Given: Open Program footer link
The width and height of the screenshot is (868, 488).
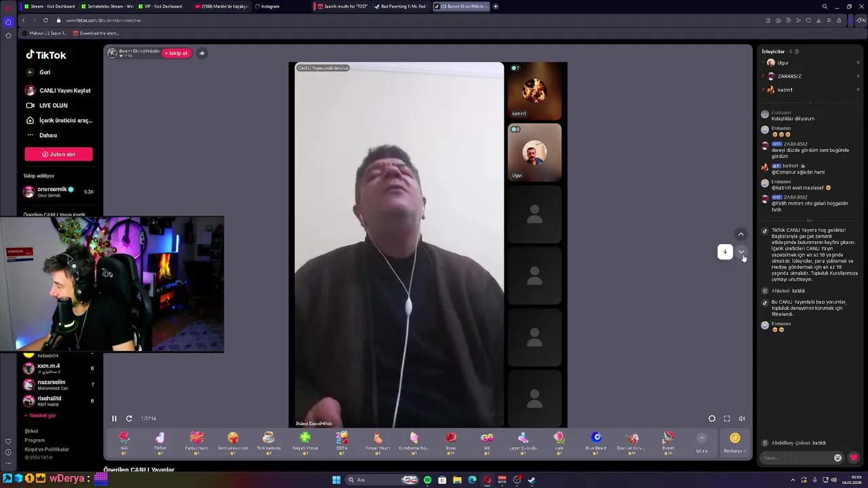Looking at the screenshot, I should tap(35, 441).
